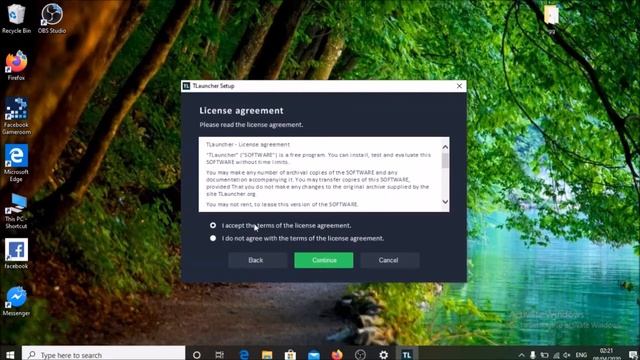The image size is (640, 360).
Task: Go Back in the TLauncher setup
Action: (256, 260)
